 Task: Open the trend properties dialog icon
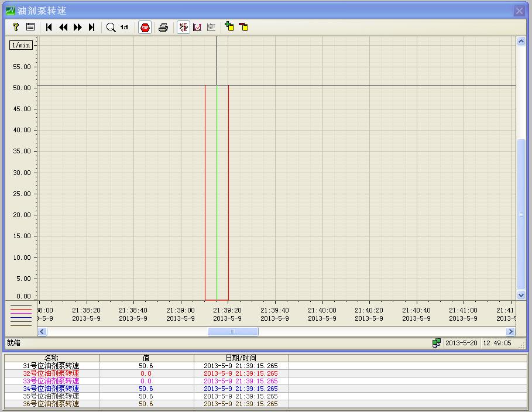pyautogui.click(x=30, y=27)
